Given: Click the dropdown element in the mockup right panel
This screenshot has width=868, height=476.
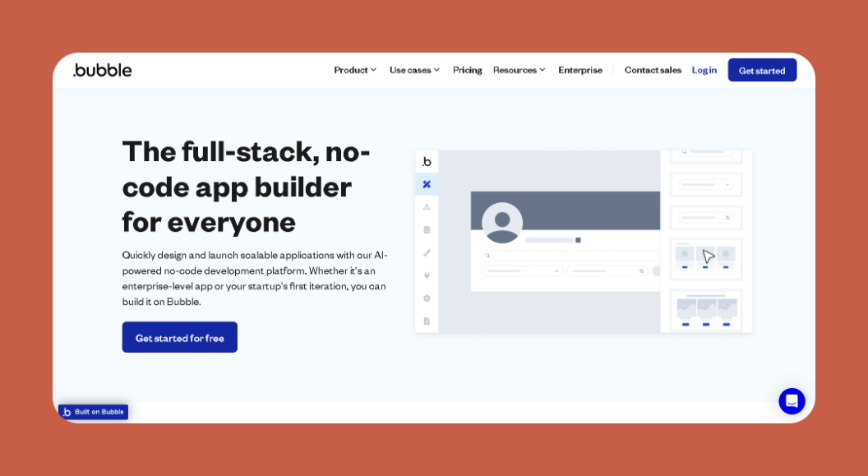Looking at the screenshot, I should click(706, 185).
